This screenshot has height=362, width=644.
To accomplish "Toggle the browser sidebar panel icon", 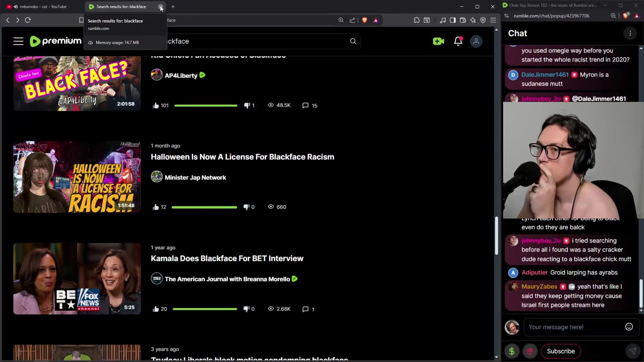I will 453,20.
